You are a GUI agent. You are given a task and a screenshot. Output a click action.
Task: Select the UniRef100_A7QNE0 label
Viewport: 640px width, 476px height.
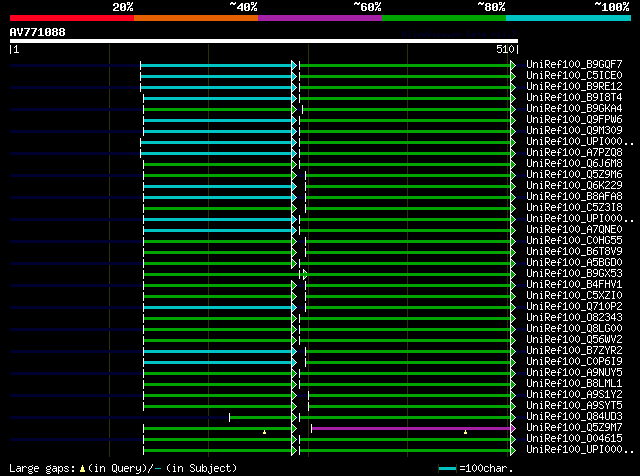tap(574, 230)
